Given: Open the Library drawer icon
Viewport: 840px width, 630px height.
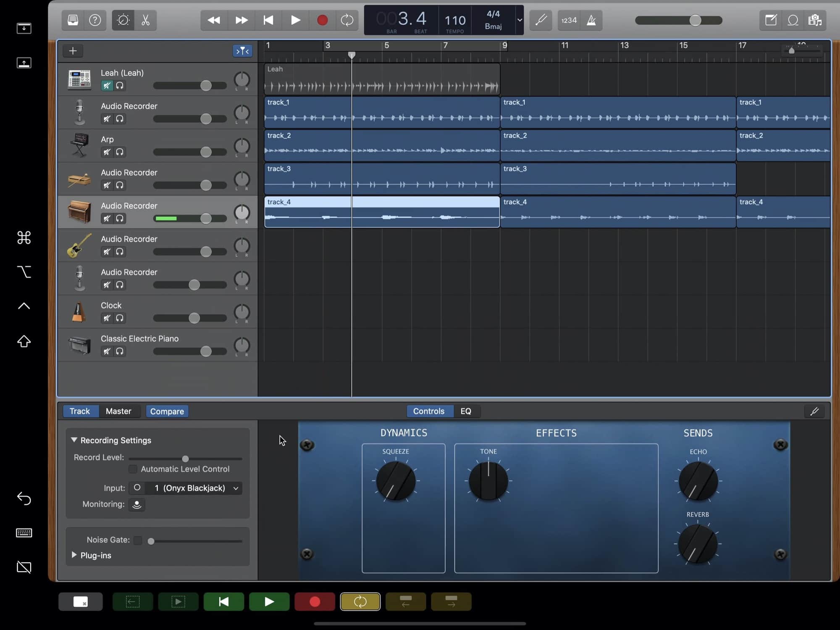Looking at the screenshot, I should (x=73, y=20).
